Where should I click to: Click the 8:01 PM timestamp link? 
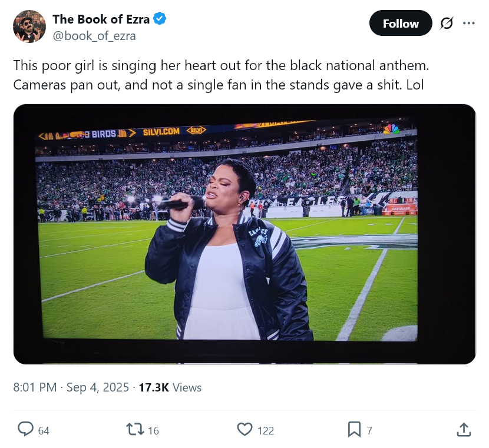click(x=35, y=387)
